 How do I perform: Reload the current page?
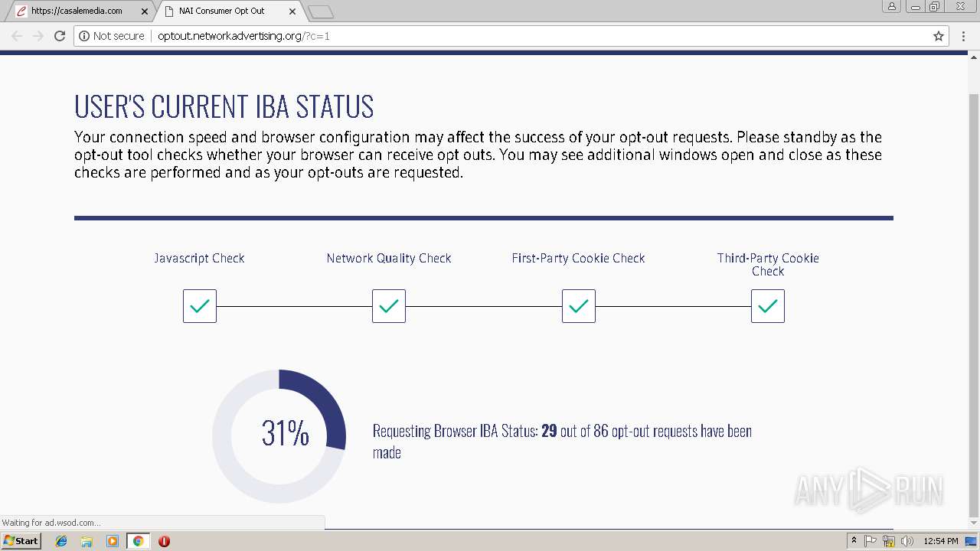pyautogui.click(x=60, y=36)
